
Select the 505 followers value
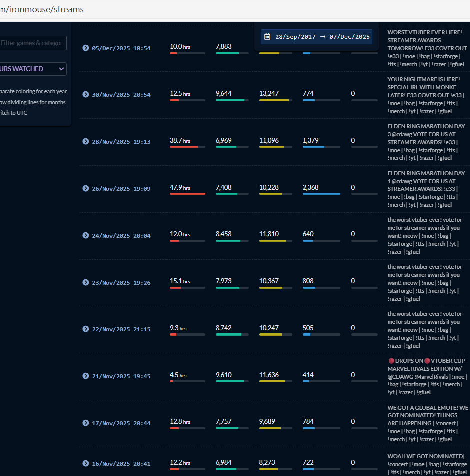pyautogui.click(x=308, y=328)
